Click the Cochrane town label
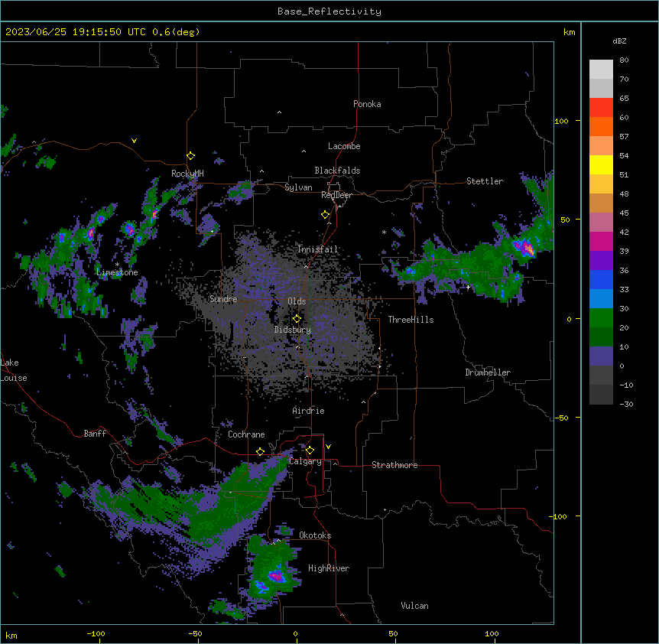Viewport: 659px width, 644px height. click(246, 434)
